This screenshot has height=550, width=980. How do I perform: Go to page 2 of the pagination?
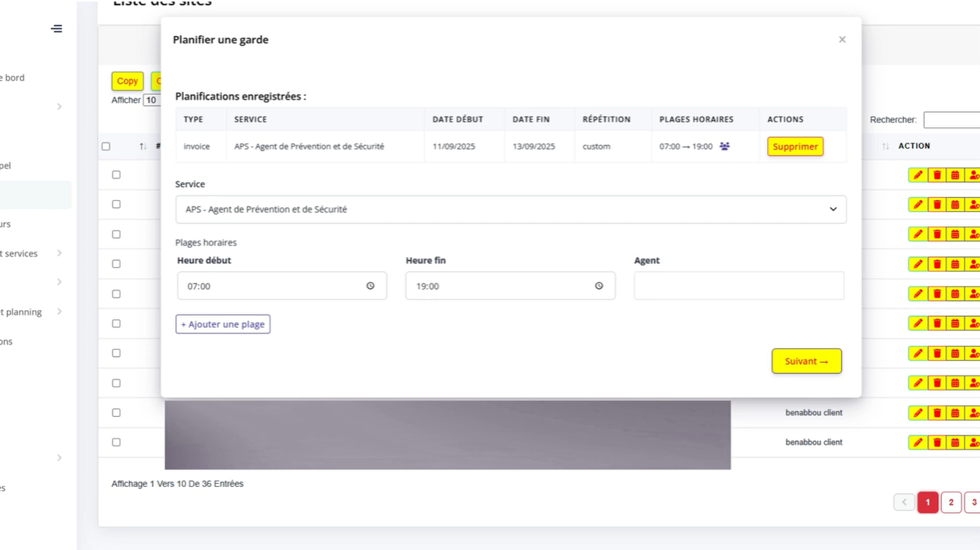(950, 502)
